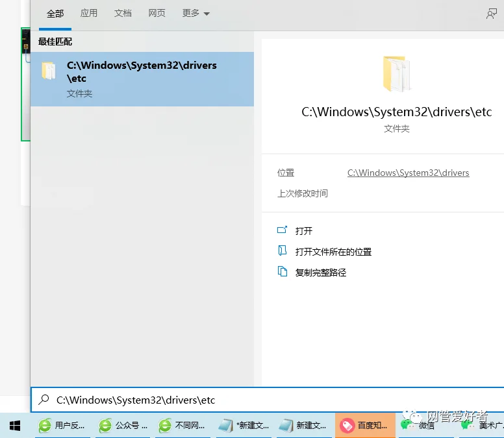Click the folder icon in best match result
The image size is (504, 438).
point(49,71)
